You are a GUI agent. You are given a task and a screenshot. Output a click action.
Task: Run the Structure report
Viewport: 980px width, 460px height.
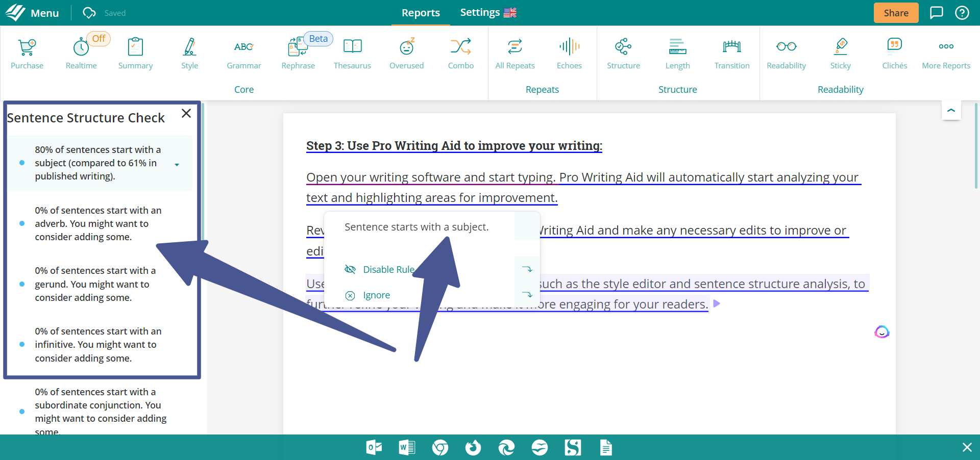coord(623,54)
